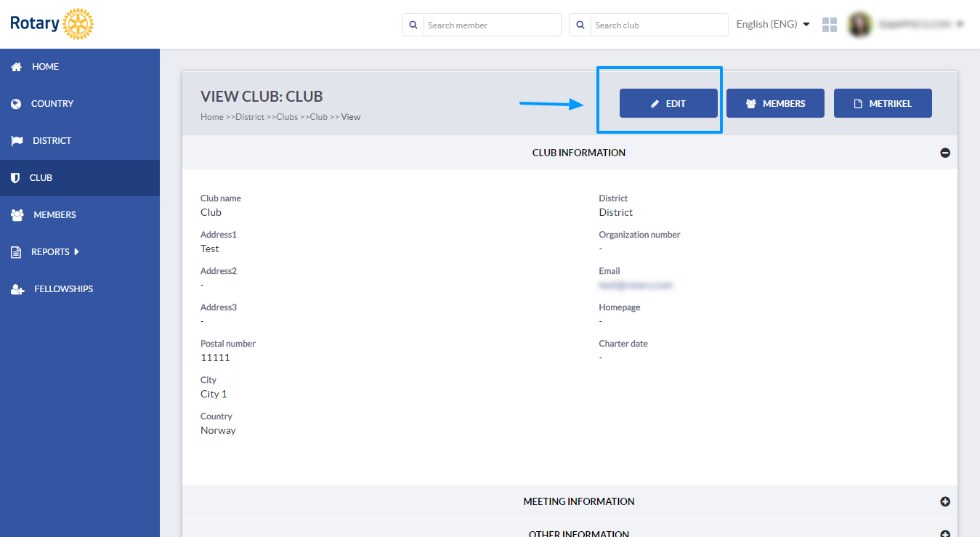The height and width of the screenshot is (537, 980).
Task: Click the blurred Email value
Action: point(636,286)
